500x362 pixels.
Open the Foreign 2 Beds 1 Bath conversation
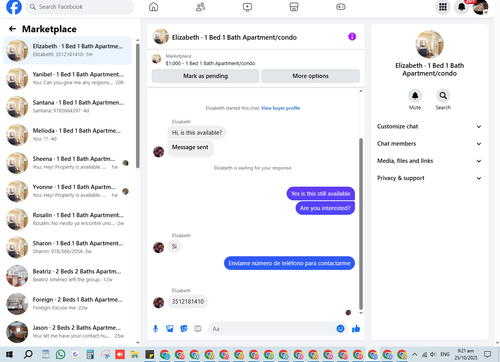[x=67, y=304]
